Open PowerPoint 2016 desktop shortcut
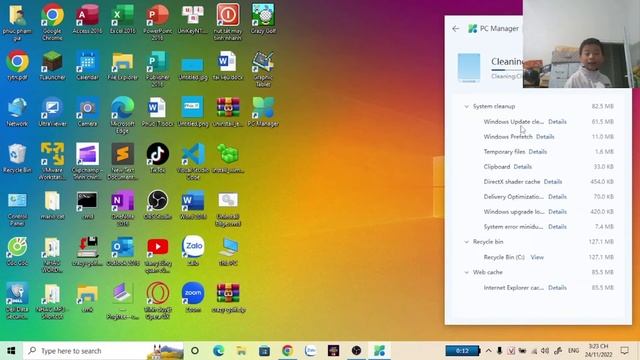 158,22
